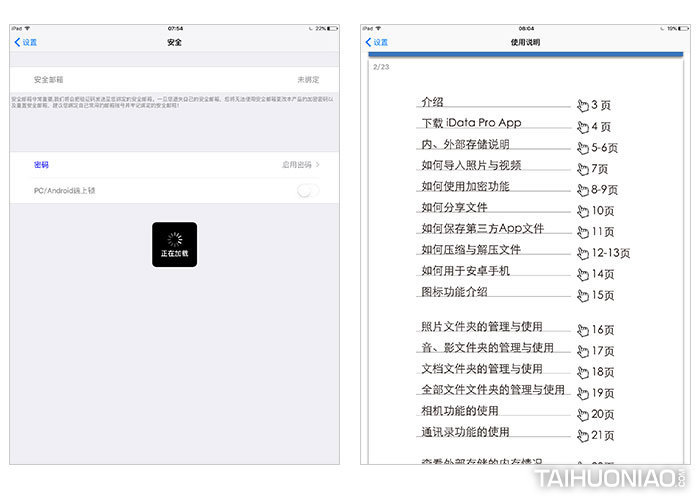Click hand icon for 相机功能的使用

[x=583, y=415]
